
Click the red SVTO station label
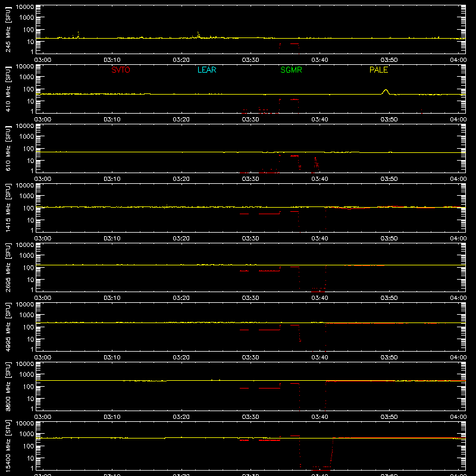pos(121,70)
